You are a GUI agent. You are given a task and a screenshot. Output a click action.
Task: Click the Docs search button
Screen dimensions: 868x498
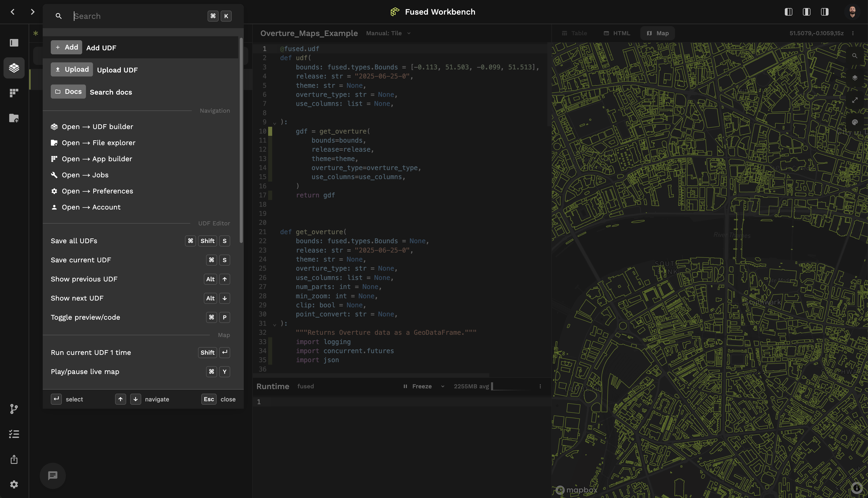point(68,92)
